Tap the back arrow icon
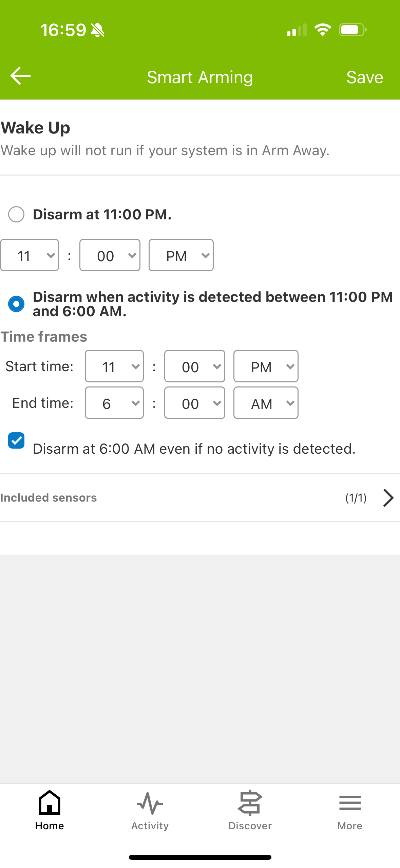 pos(20,76)
